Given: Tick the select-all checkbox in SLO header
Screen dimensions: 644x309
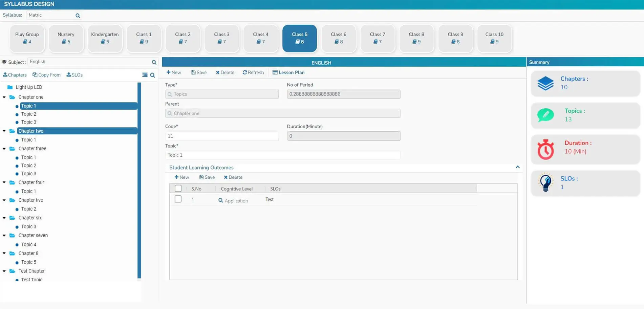Looking at the screenshot, I should click(178, 189).
